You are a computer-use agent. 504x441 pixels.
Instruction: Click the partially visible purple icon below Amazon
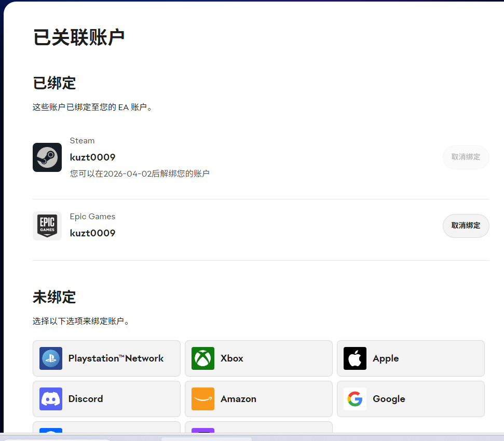pos(203,430)
